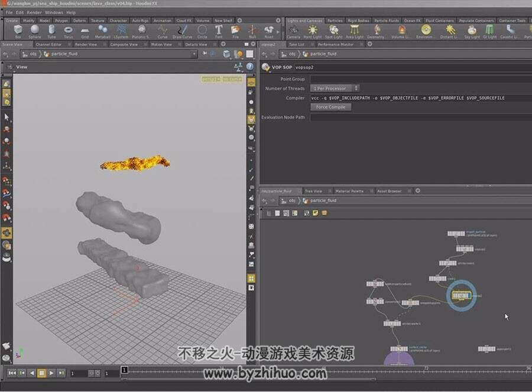Add a new tab to Create shelf set
This screenshot has width=532, height=392.
[239, 21]
